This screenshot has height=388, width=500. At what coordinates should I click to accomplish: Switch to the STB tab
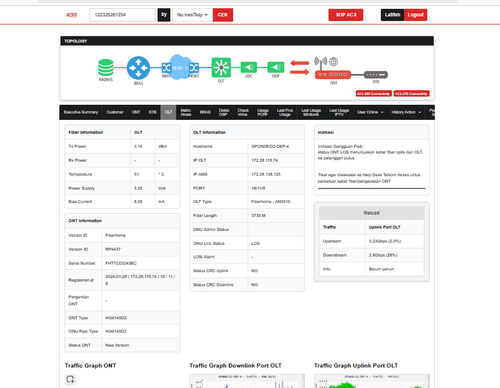(x=153, y=112)
